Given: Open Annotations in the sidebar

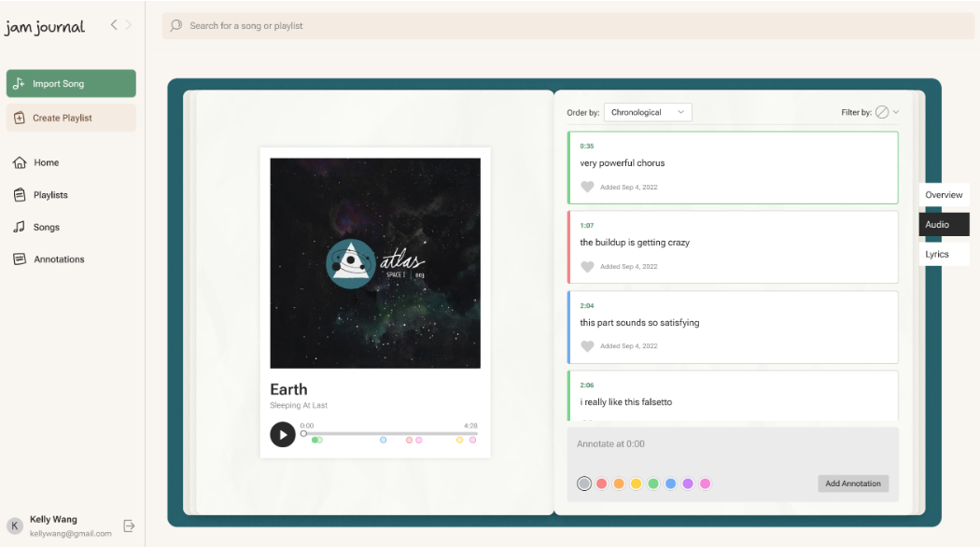Looking at the screenshot, I should [58, 259].
